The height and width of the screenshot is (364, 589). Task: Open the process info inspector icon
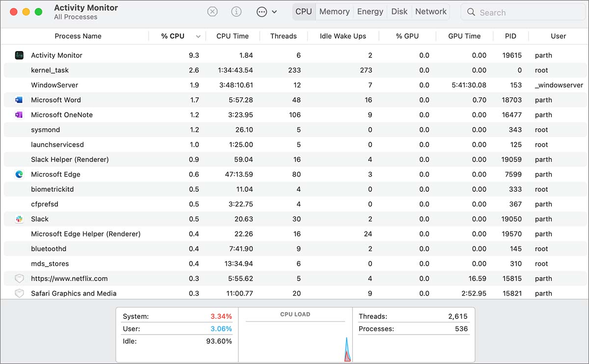point(236,12)
